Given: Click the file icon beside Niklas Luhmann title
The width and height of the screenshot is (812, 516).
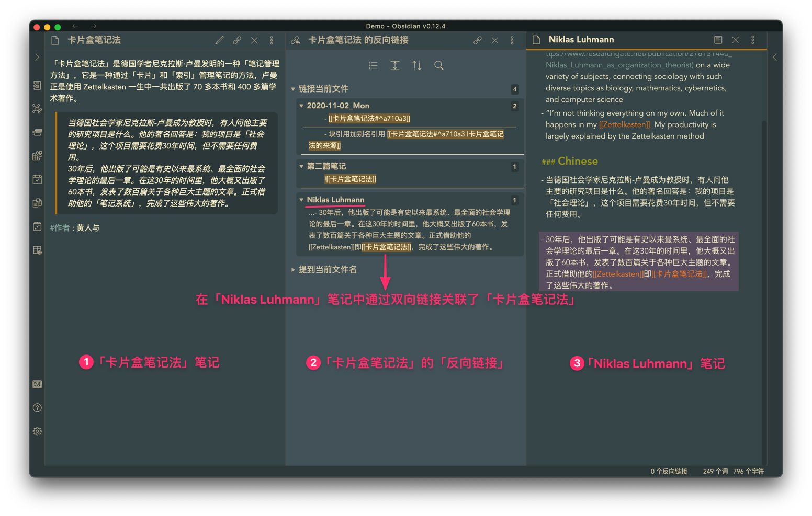Looking at the screenshot, I should click(536, 40).
